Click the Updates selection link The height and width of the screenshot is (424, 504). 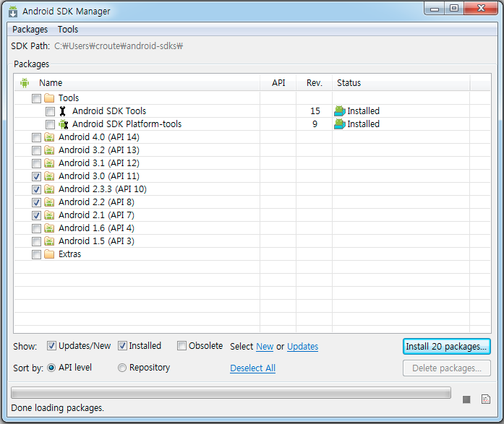tap(302, 346)
